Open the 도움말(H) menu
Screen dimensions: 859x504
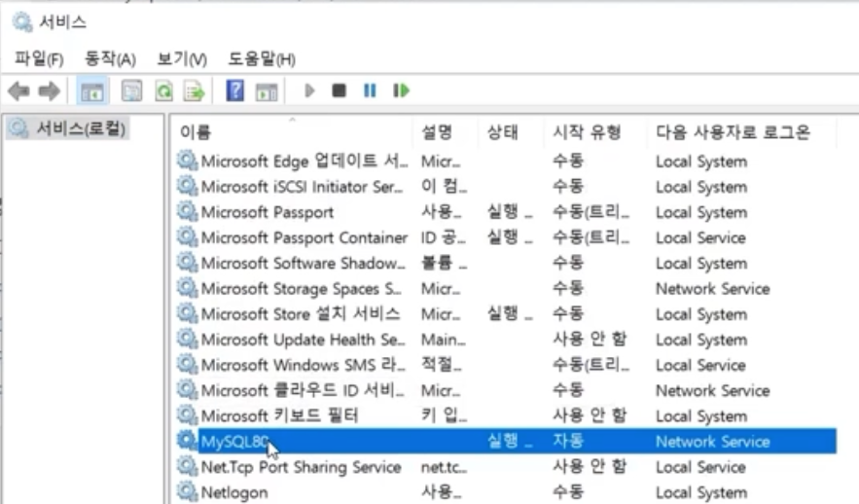point(262,58)
